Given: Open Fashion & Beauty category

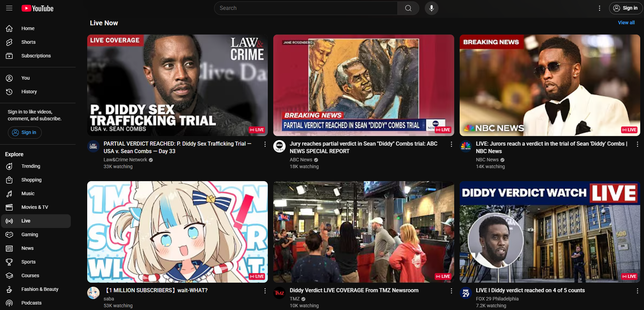Looking at the screenshot, I should [x=36, y=289].
